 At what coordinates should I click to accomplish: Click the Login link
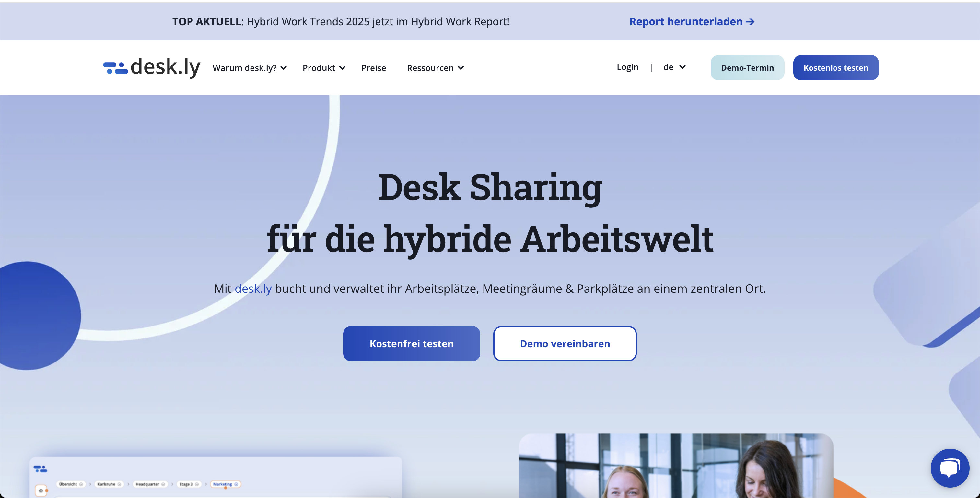pyautogui.click(x=627, y=67)
